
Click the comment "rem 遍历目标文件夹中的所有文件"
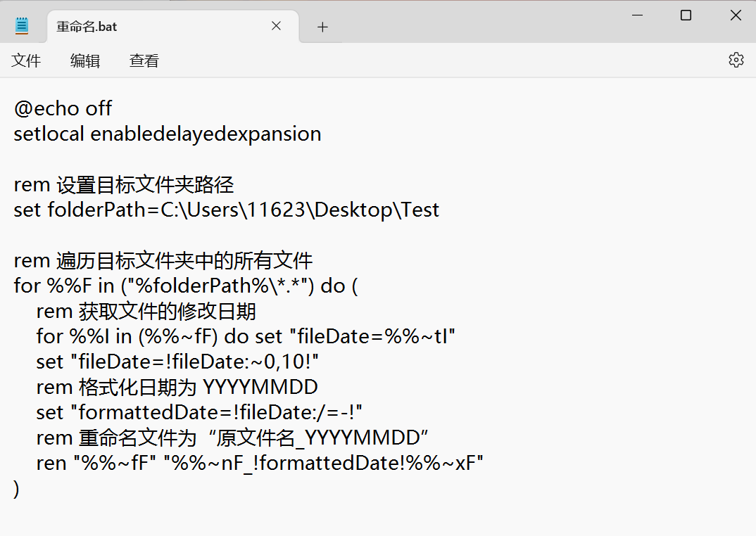click(163, 261)
